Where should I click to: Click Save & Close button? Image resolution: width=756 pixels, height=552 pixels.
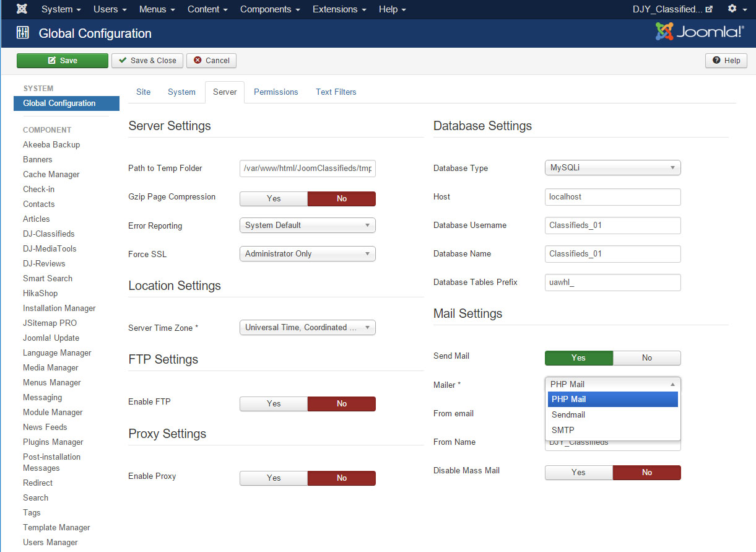pos(147,61)
